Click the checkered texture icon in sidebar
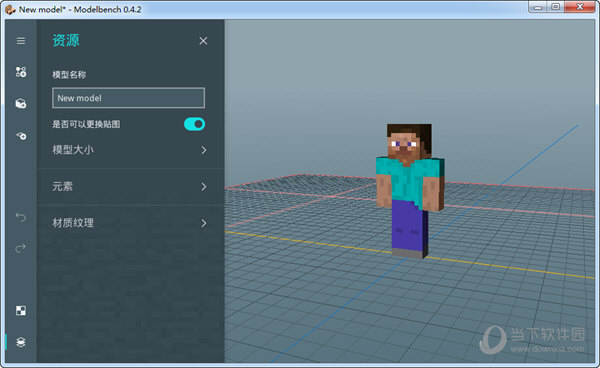This screenshot has height=368, width=600. tap(21, 311)
